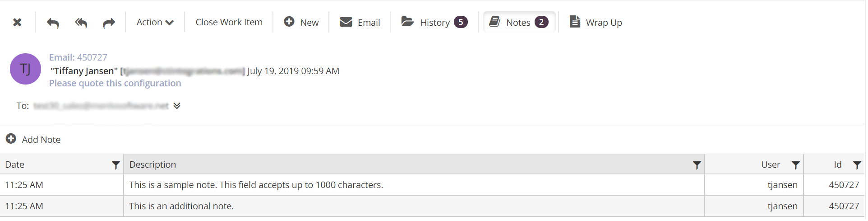Click the User column filter icon
Viewport: 868px width, 221px height.
tap(796, 165)
